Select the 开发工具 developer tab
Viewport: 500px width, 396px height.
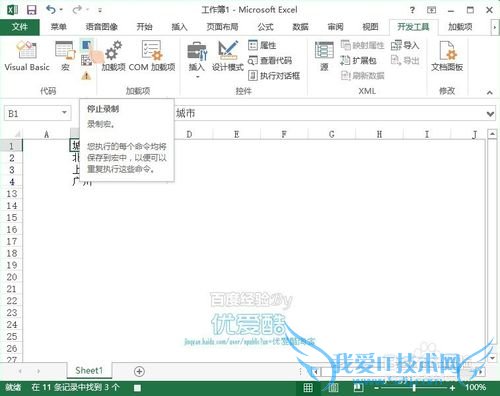(413, 27)
